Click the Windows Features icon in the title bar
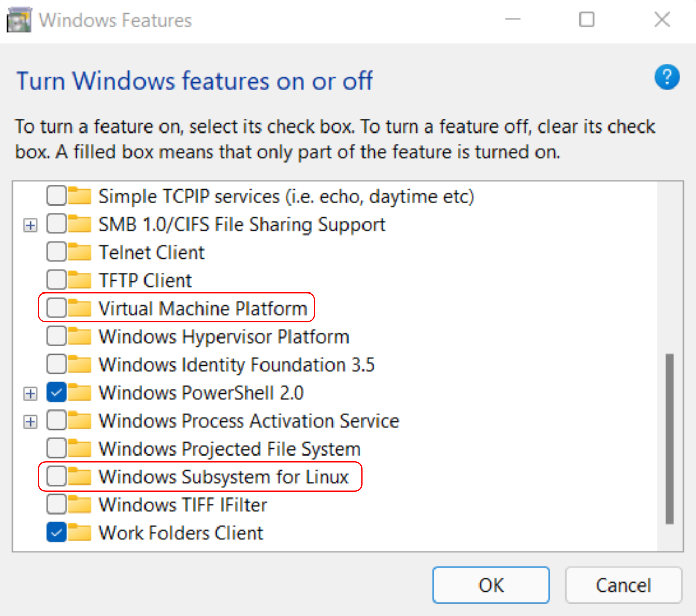This screenshot has height=616, width=696. 19,20
